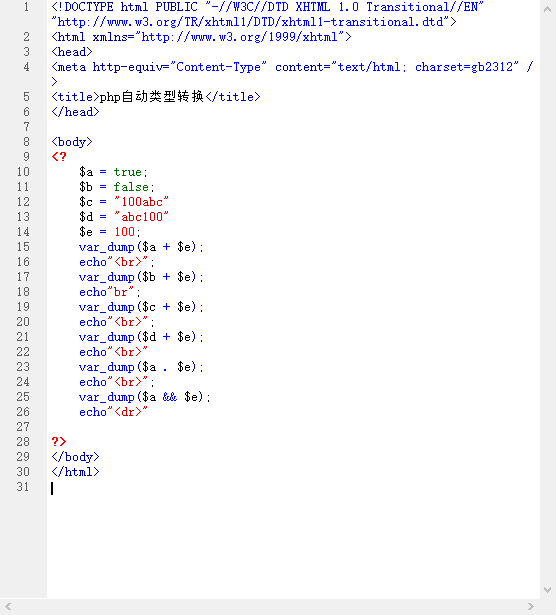Click var_dump($a . $e); statement

tap(141, 367)
